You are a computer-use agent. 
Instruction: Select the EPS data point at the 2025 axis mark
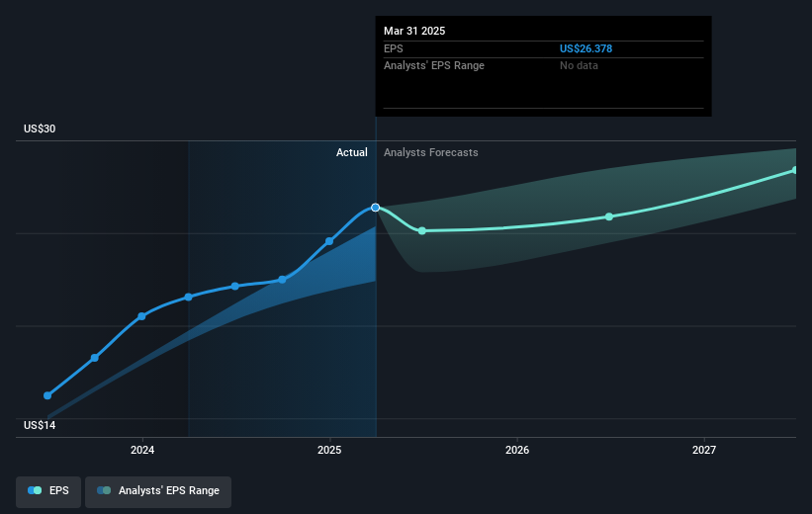pos(329,241)
